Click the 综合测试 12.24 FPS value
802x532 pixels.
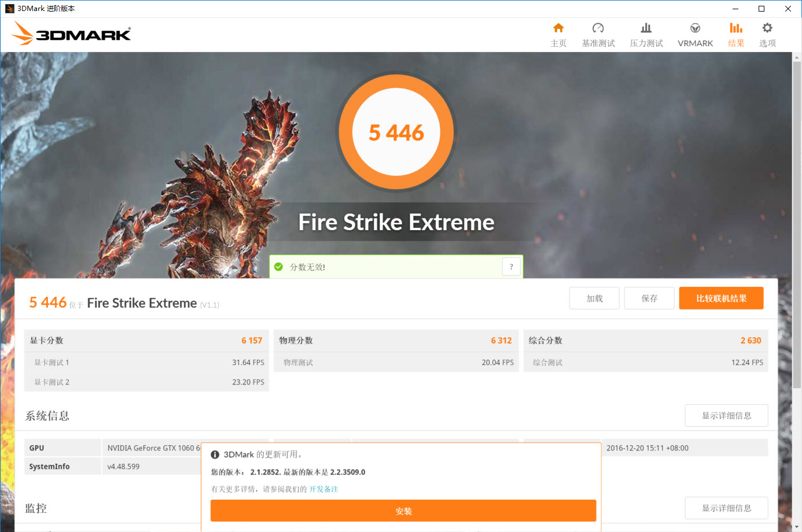747,363
